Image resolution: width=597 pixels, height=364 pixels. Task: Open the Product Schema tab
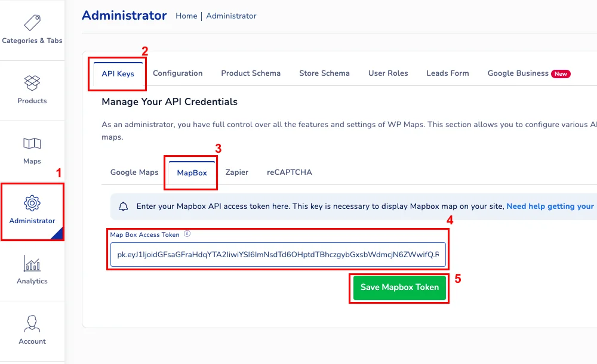251,73
